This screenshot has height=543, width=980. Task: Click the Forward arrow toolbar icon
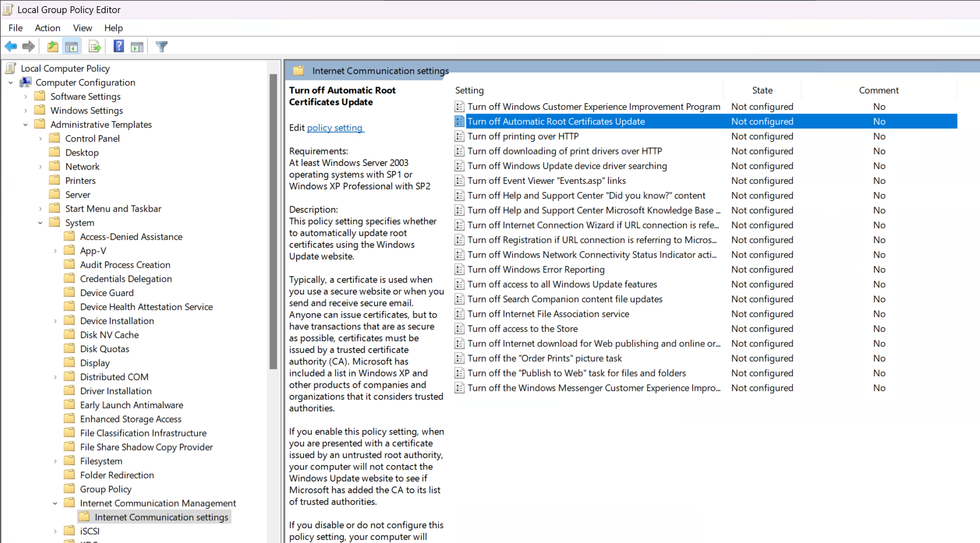(x=29, y=47)
